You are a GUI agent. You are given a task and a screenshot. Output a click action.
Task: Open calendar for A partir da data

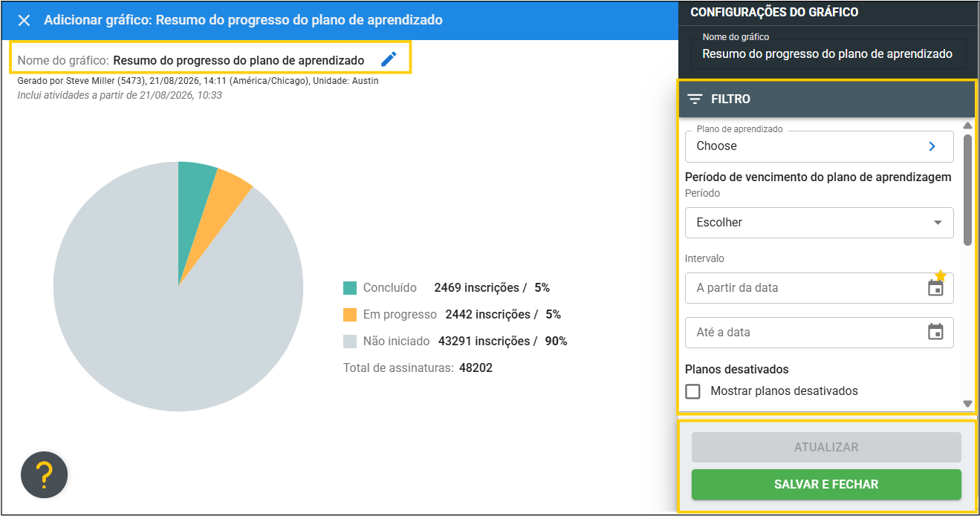pos(935,287)
